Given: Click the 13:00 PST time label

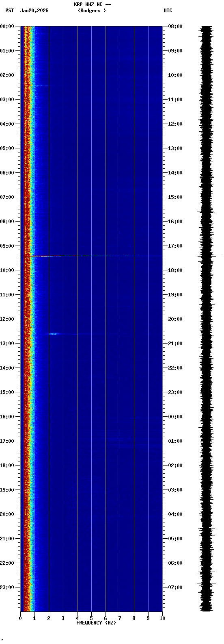Looking at the screenshot, I should tap(7, 344).
